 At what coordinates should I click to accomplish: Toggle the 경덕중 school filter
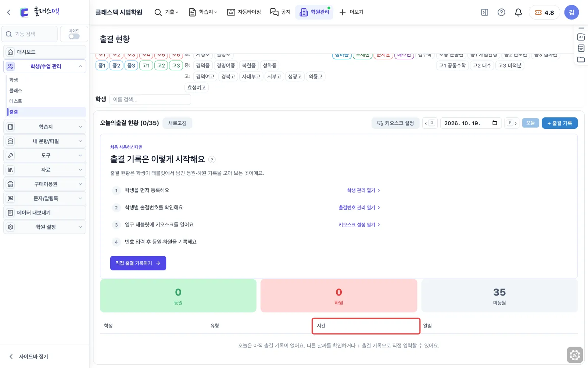(x=203, y=66)
